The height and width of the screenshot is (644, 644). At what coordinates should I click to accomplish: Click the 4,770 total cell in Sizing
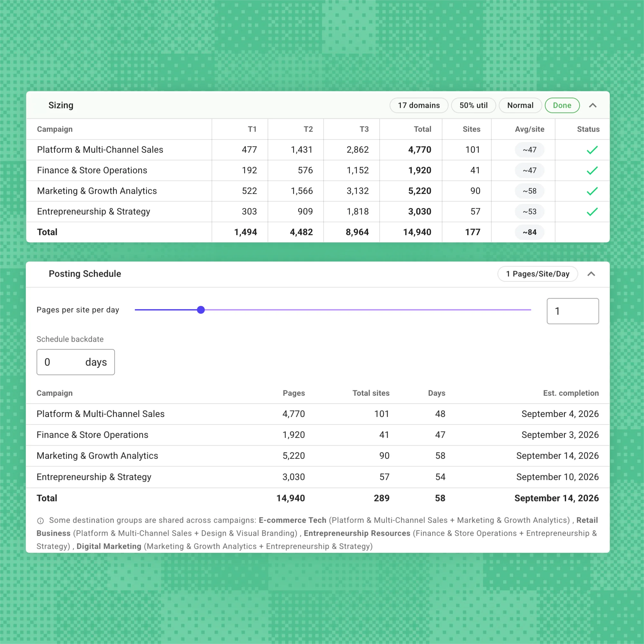(x=420, y=150)
